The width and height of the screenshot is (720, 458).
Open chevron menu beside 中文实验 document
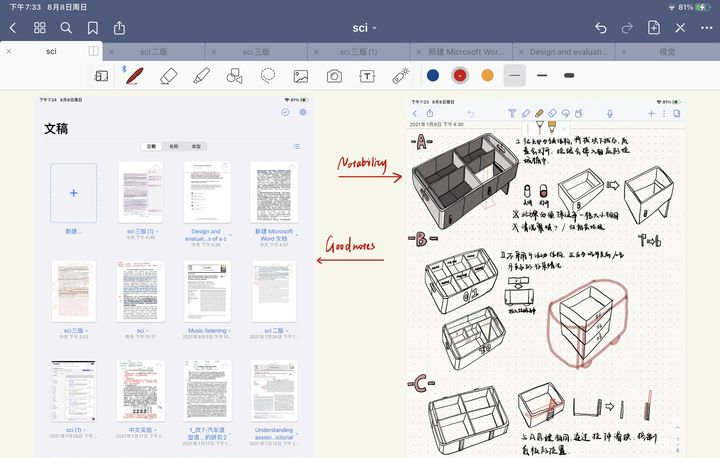click(x=155, y=430)
